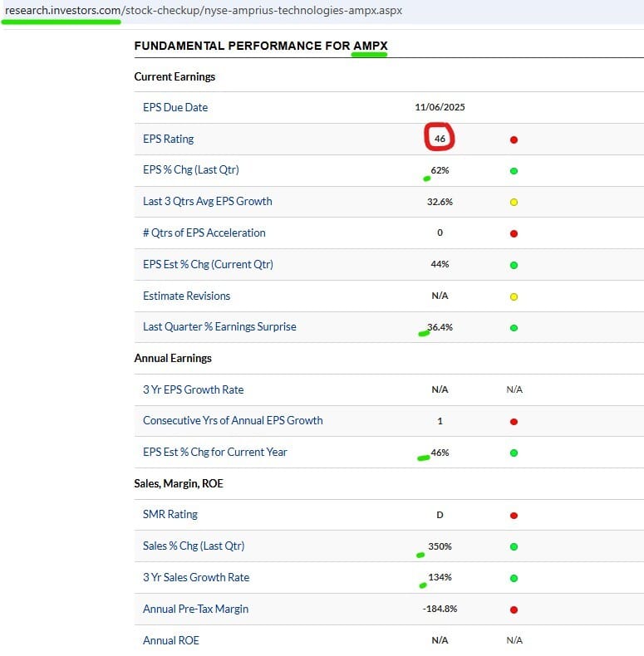This screenshot has height=656, width=644.
Task: Click green dot for 3 Yr Sales Growth Rate
Action: pyautogui.click(x=514, y=579)
